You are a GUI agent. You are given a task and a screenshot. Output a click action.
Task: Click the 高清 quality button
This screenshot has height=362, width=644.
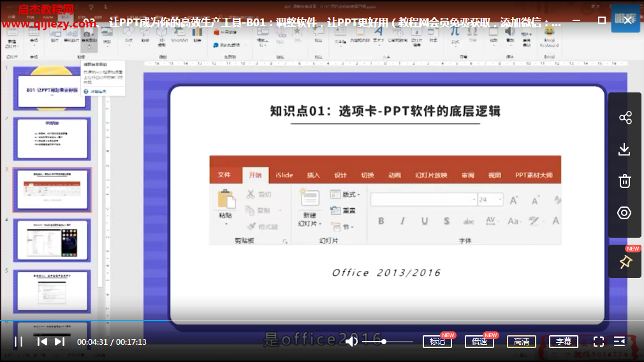pos(522,342)
